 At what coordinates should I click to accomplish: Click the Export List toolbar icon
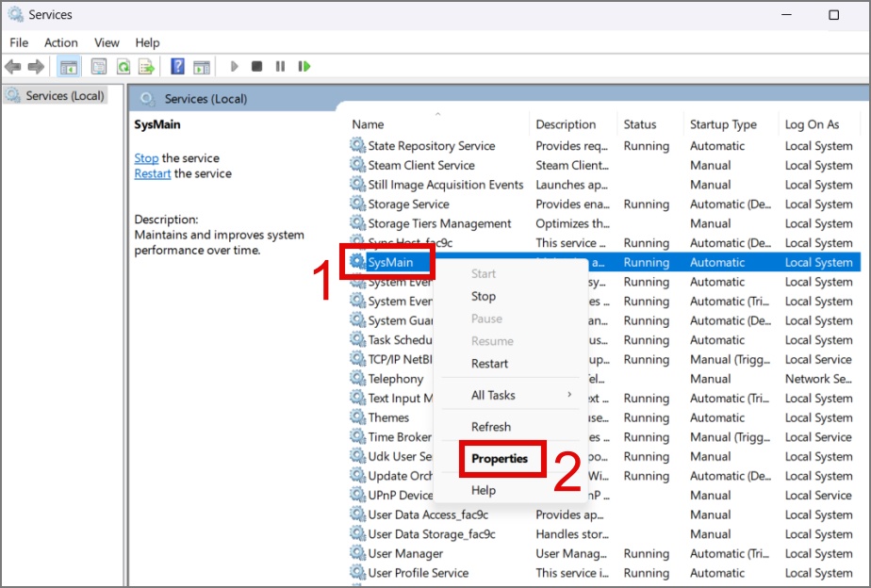click(x=147, y=67)
